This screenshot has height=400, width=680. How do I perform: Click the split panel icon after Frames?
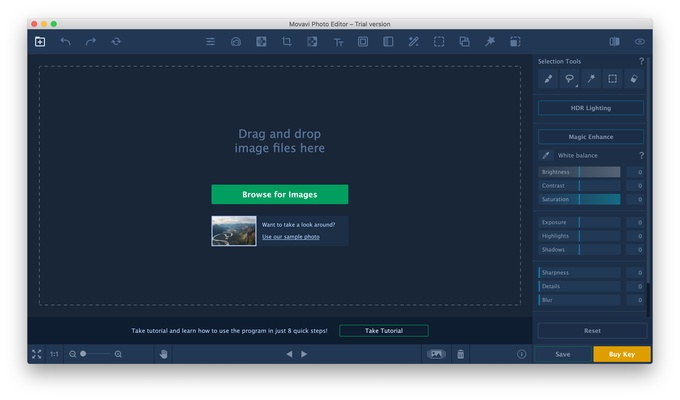[388, 42]
